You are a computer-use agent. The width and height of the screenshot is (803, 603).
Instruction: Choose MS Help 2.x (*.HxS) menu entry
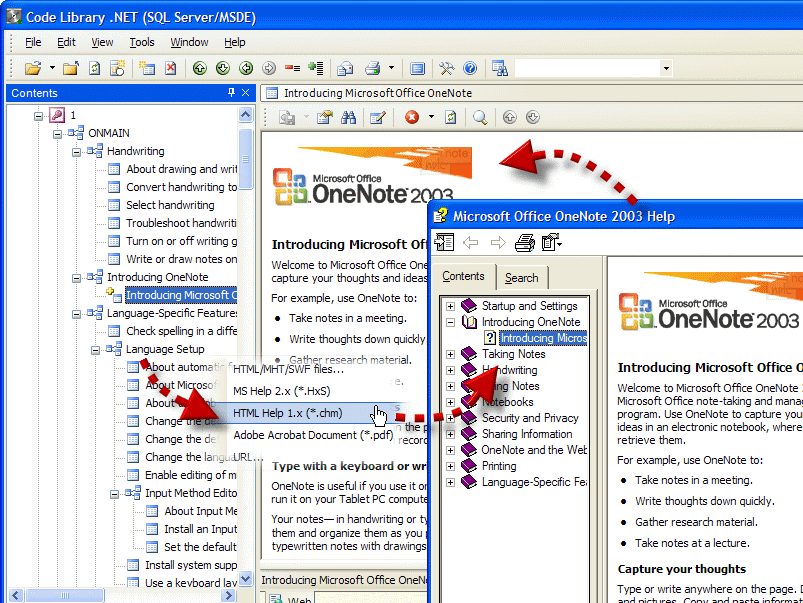point(282,391)
